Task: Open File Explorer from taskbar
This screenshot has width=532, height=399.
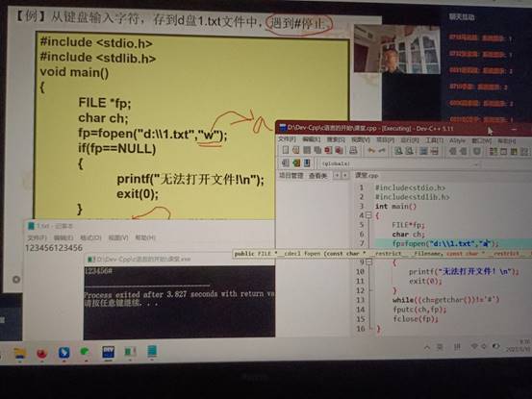Action: [20, 353]
